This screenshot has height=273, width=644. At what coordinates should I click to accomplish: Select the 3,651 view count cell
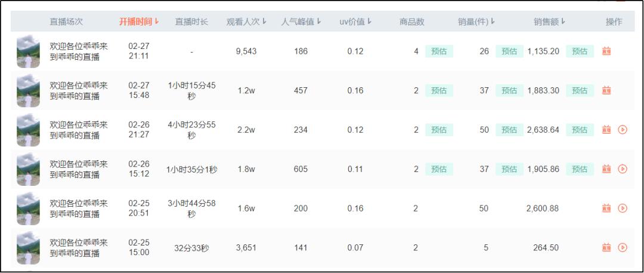pyautogui.click(x=246, y=247)
